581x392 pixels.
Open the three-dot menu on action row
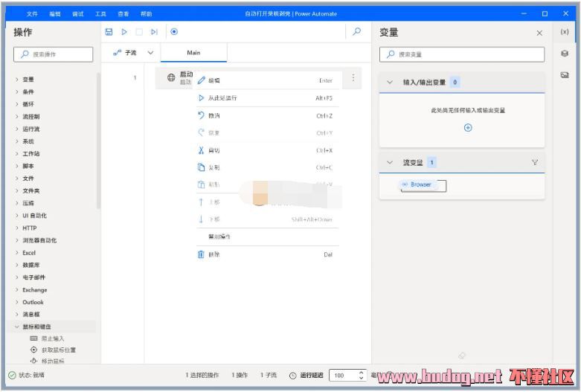click(x=353, y=78)
